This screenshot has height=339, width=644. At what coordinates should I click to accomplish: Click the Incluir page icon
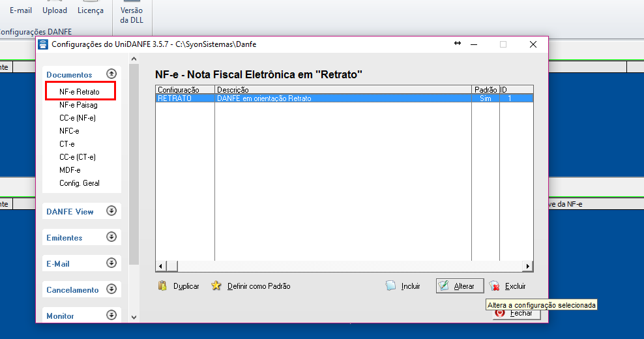390,286
